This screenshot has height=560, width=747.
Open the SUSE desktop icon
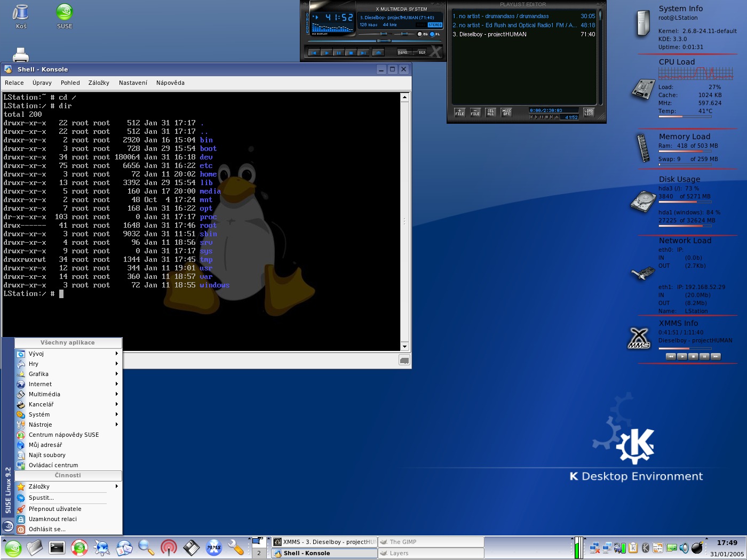[x=65, y=16]
